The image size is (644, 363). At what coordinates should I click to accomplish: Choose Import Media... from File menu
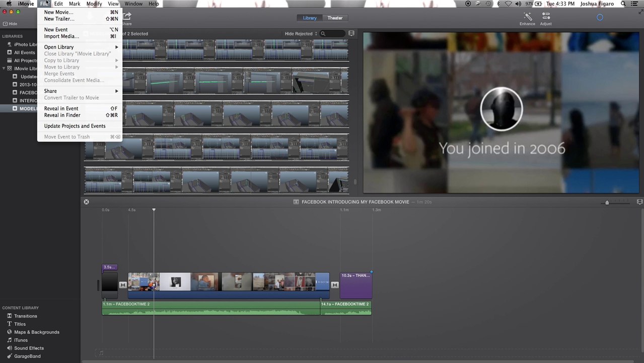tap(81, 36)
